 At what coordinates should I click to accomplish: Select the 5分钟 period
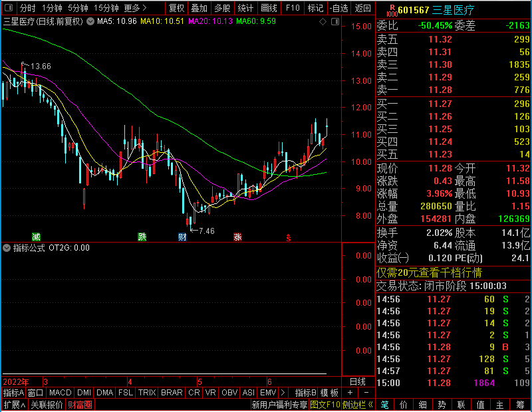pyautogui.click(x=78, y=8)
